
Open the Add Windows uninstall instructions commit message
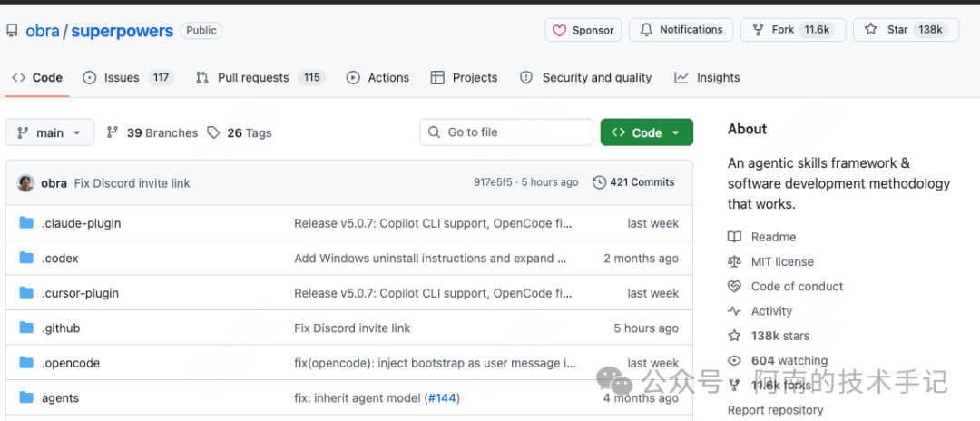(431, 258)
